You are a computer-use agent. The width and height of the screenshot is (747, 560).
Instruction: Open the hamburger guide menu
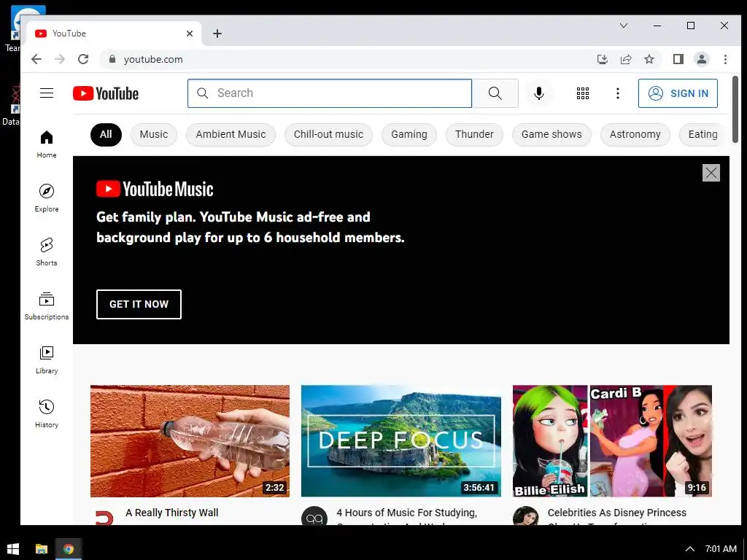pyautogui.click(x=47, y=93)
